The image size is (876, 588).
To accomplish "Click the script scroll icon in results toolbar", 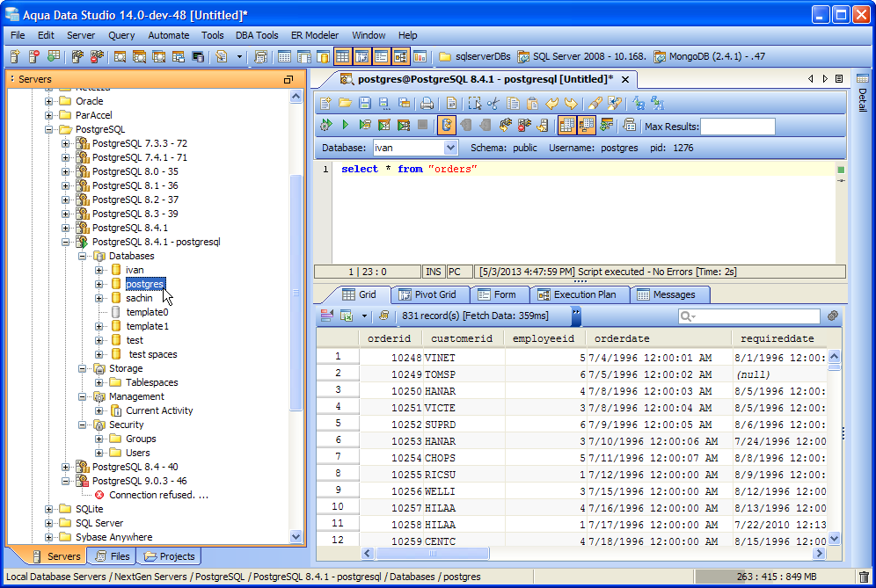I will click(x=383, y=316).
